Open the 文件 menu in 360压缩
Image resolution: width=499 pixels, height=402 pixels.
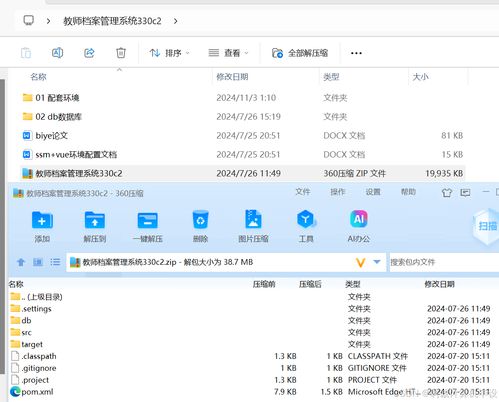coord(303,192)
